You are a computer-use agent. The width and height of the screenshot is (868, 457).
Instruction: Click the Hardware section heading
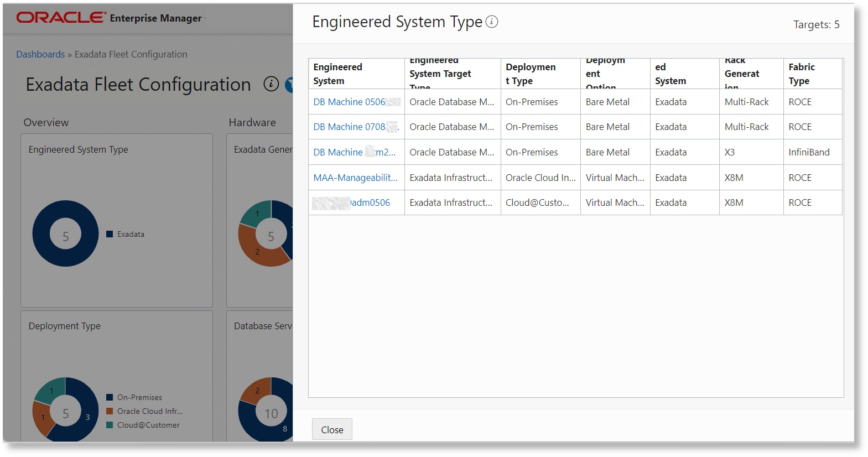point(252,122)
